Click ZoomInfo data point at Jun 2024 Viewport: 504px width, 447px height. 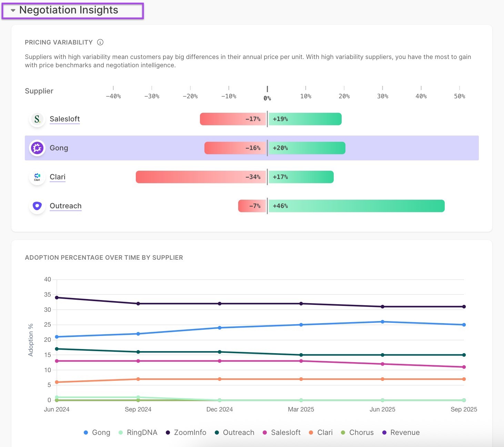(57, 297)
